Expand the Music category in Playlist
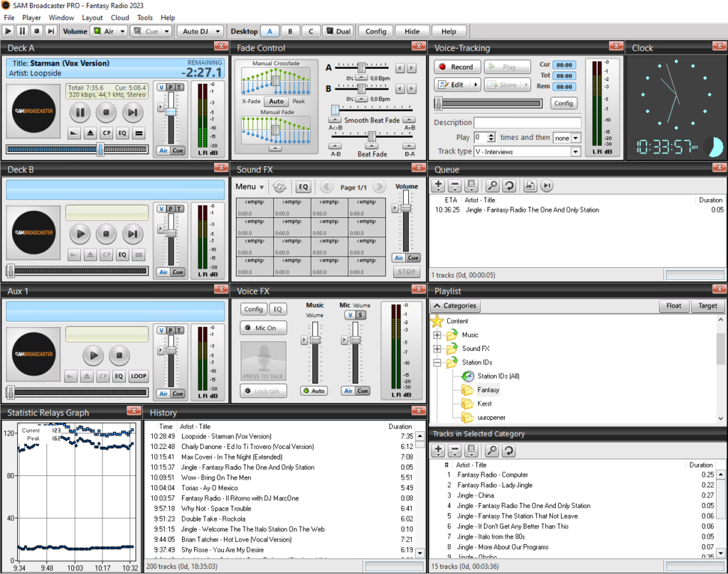The height and width of the screenshot is (574, 728). pos(437,335)
